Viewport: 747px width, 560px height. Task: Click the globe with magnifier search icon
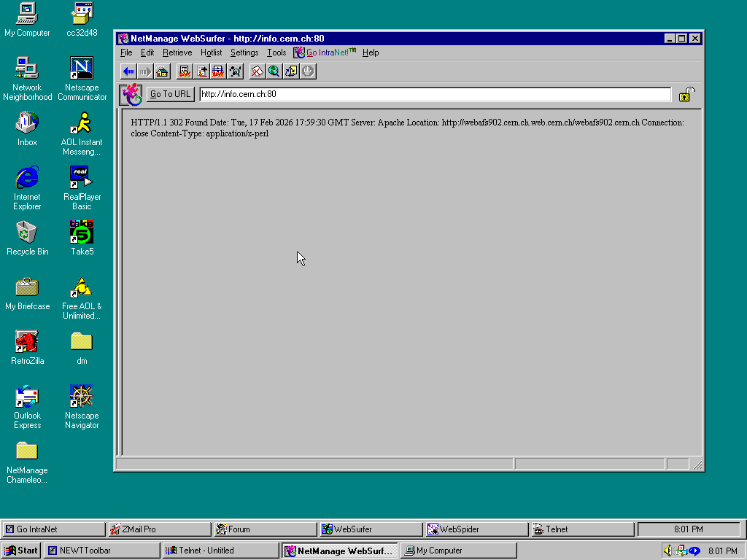(x=274, y=71)
